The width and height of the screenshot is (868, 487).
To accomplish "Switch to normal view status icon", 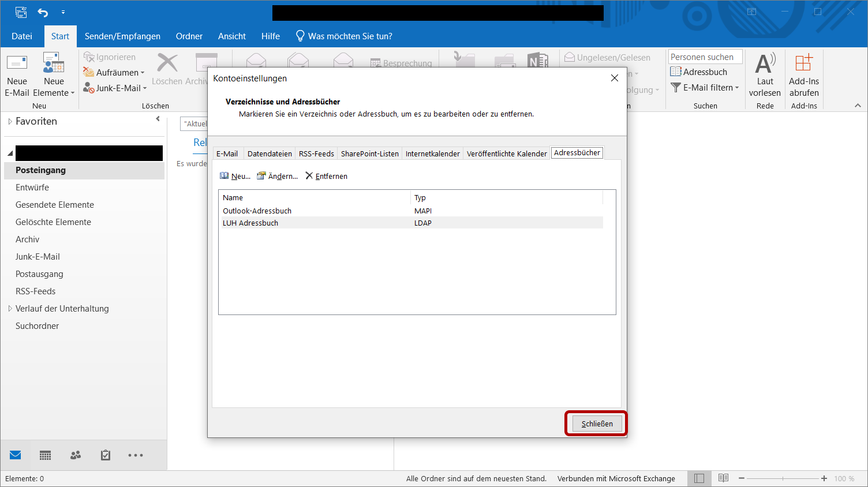I will [x=699, y=478].
